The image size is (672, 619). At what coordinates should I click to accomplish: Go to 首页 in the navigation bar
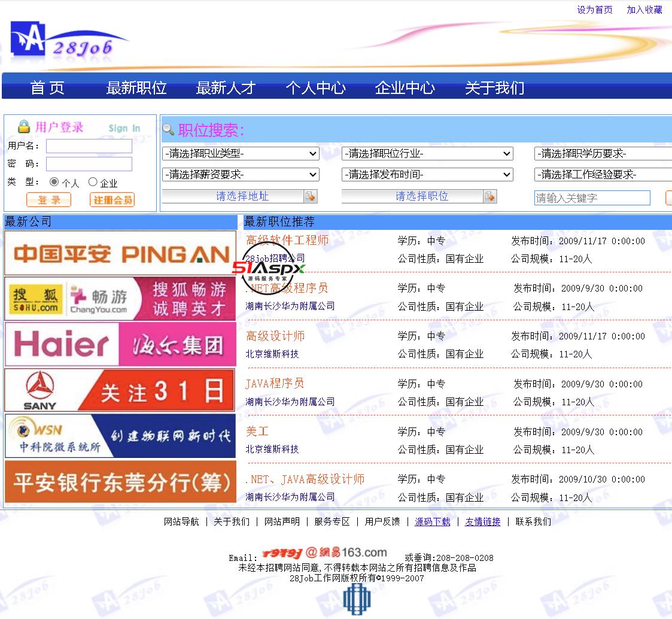pyautogui.click(x=47, y=88)
